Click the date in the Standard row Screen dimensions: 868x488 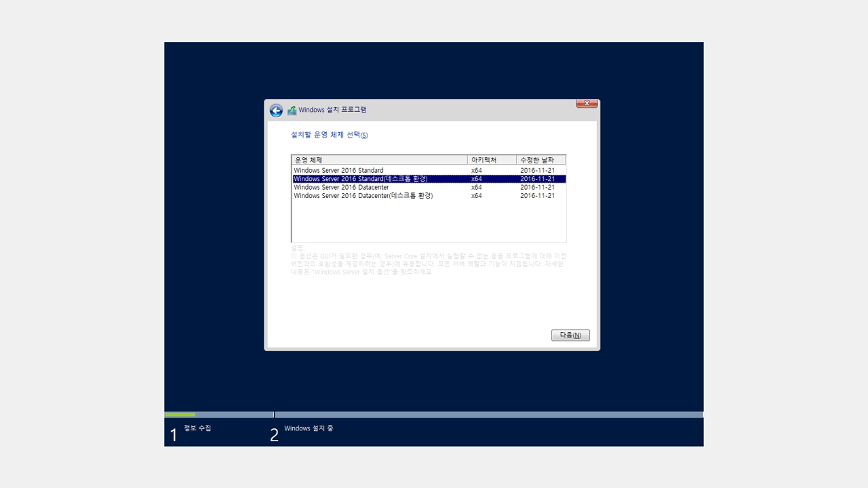tap(537, 170)
